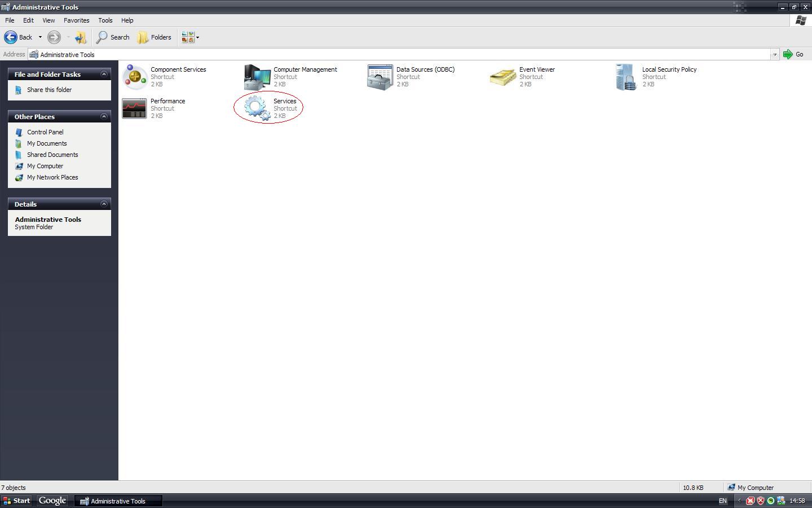This screenshot has height=508, width=812.
Task: Open the Forward history dropdown arrow
Action: tap(68, 37)
